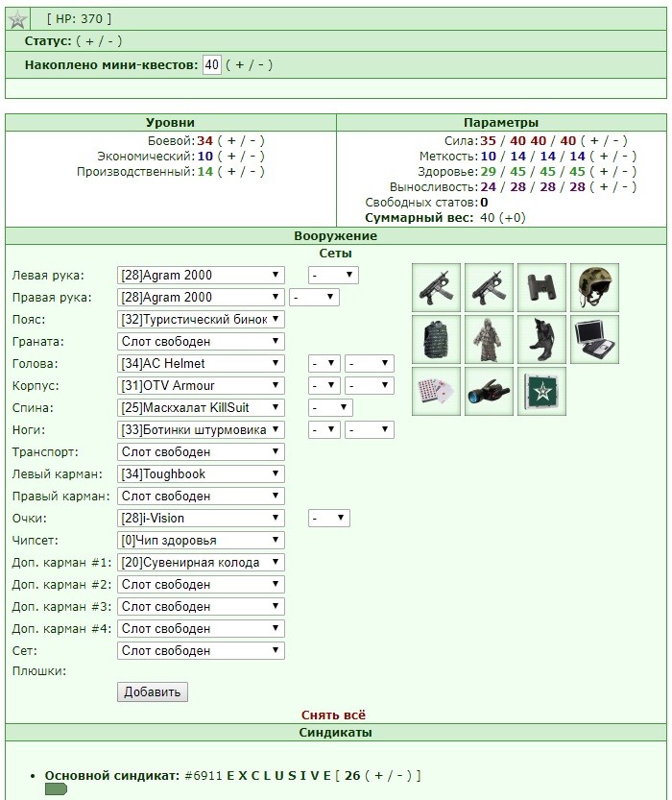The width and height of the screenshot is (672, 800).
Task: Click the Вооружение section header
Action: pyautogui.click(x=335, y=235)
